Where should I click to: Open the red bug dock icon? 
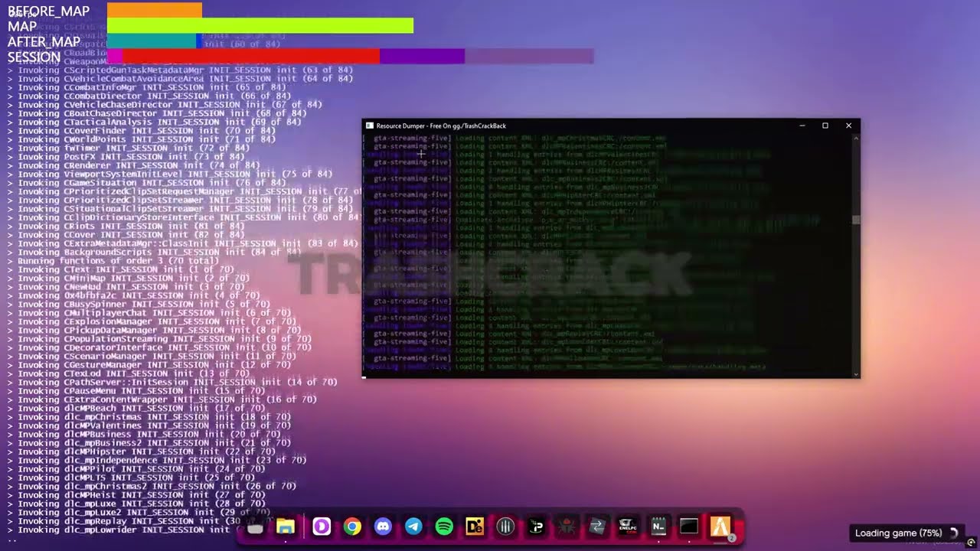[x=567, y=527]
